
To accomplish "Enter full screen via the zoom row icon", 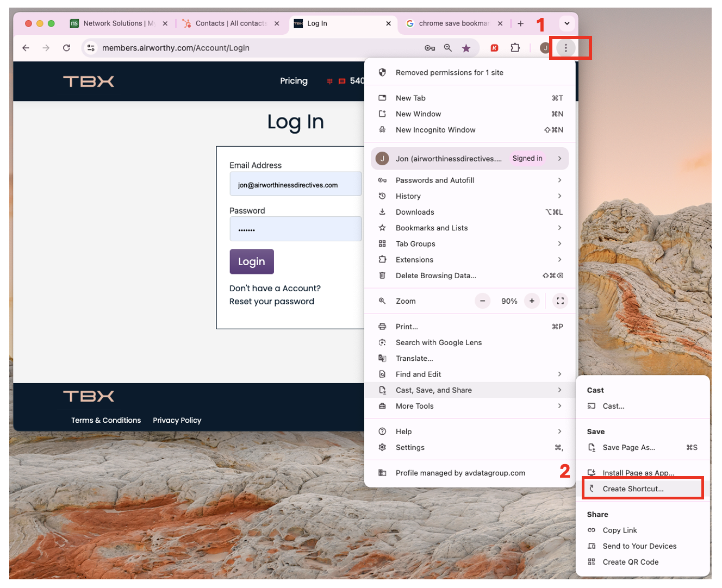I will [560, 301].
